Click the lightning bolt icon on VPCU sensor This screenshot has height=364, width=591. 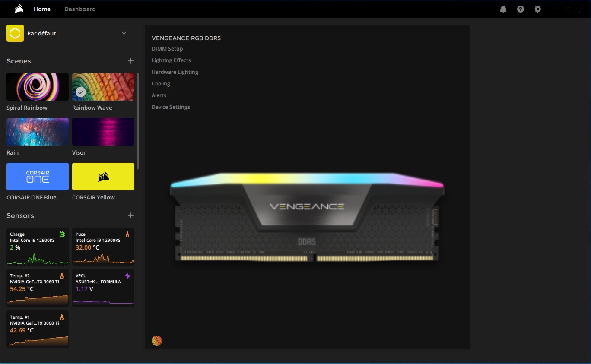click(x=127, y=276)
